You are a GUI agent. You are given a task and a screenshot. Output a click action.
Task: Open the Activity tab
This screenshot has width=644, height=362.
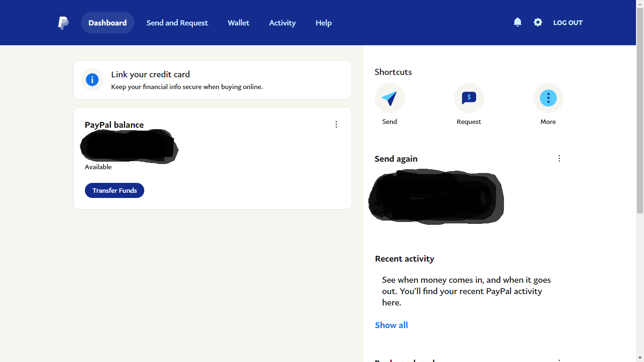tap(282, 23)
